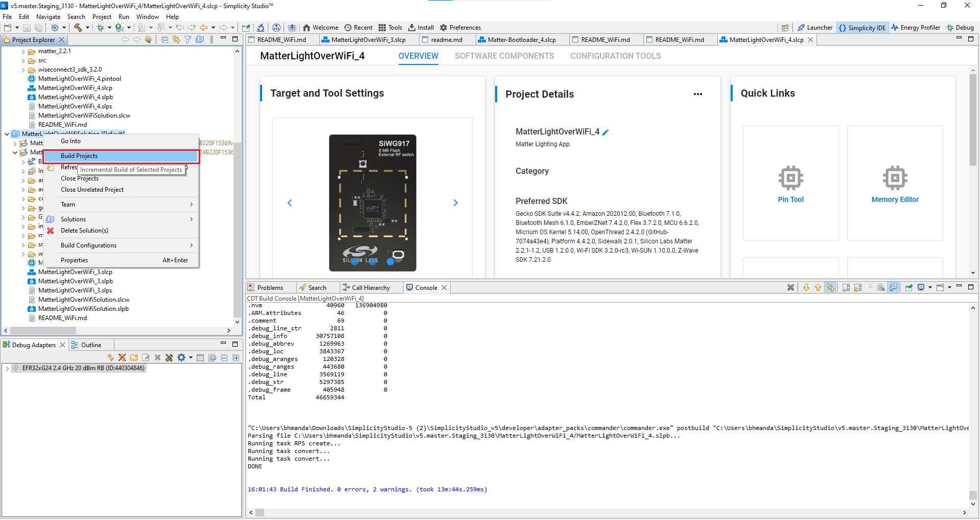Show next board image with right arrow

click(455, 203)
